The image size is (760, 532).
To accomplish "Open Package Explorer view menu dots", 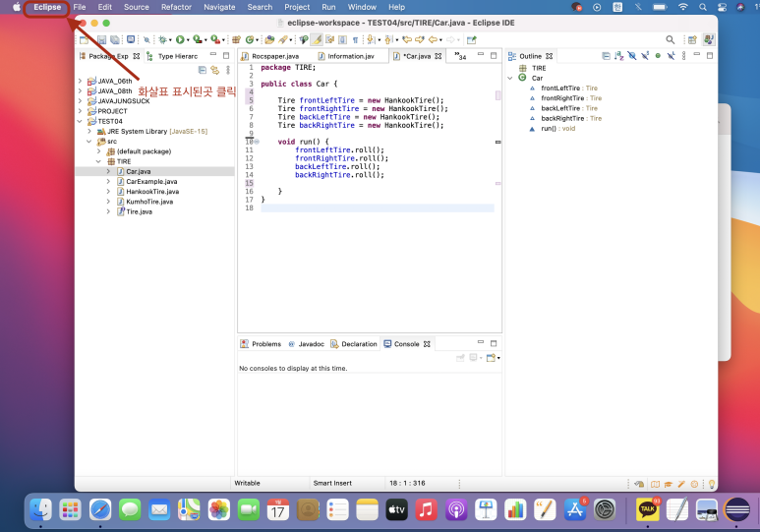I will coord(228,71).
